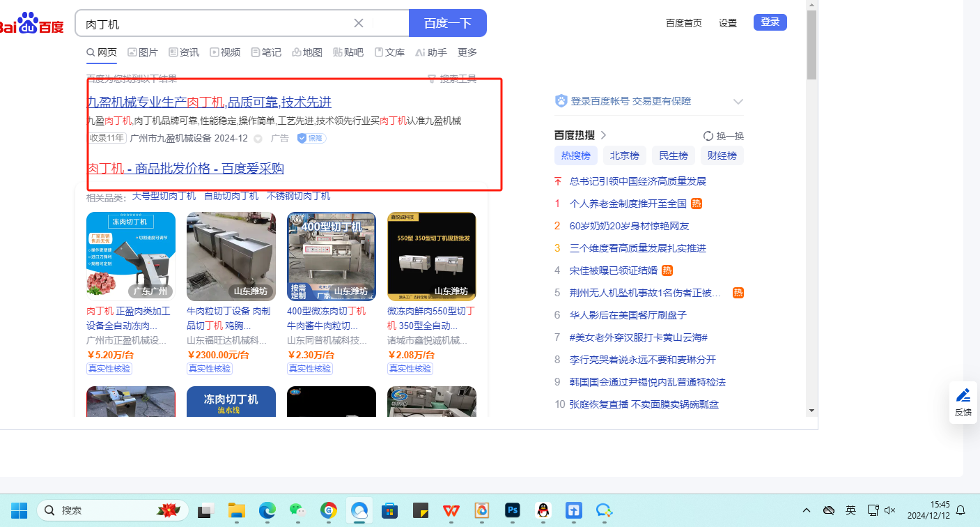Launch WPS Office from the taskbar
This screenshot has height=527, width=980.
(x=451, y=510)
